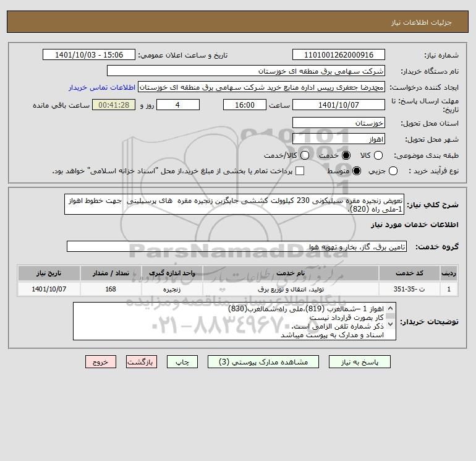Click the پاسخ به نیاز button

(x=360, y=362)
